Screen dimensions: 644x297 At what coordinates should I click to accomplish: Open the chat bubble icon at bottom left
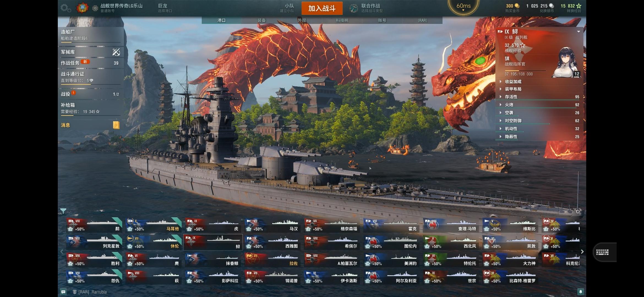click(63, 292)
